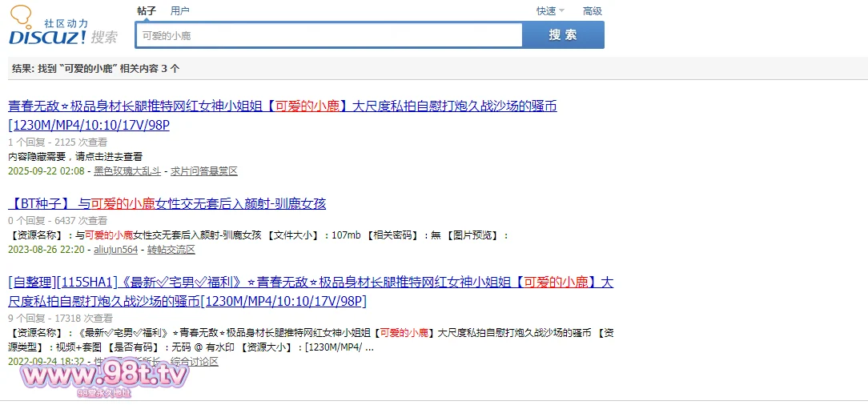868x405 pixels.
Task: View author aliujun564's profile
Action: [x=116, y=250]
